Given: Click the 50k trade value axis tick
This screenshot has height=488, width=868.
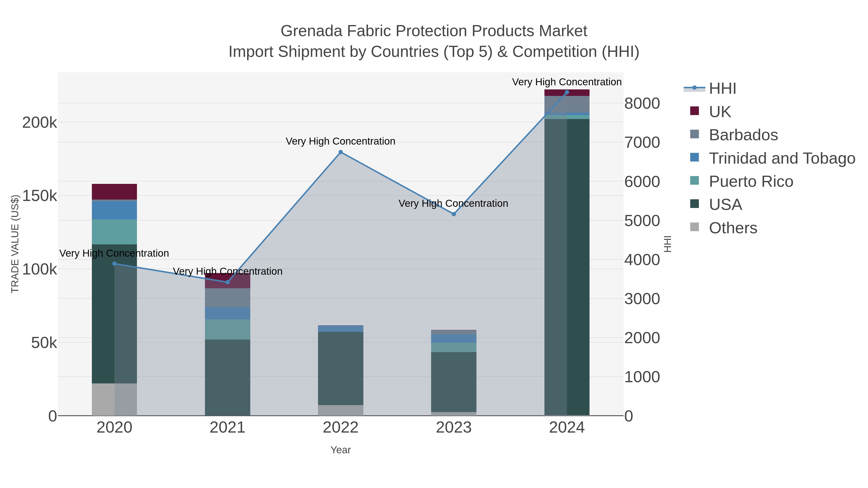Looking at the screenshot, I should point(44,343).
